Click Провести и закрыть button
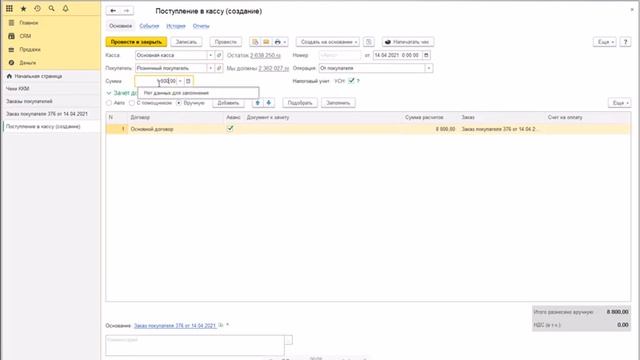This screenshot has width=640, height=360. click(136, 42)
